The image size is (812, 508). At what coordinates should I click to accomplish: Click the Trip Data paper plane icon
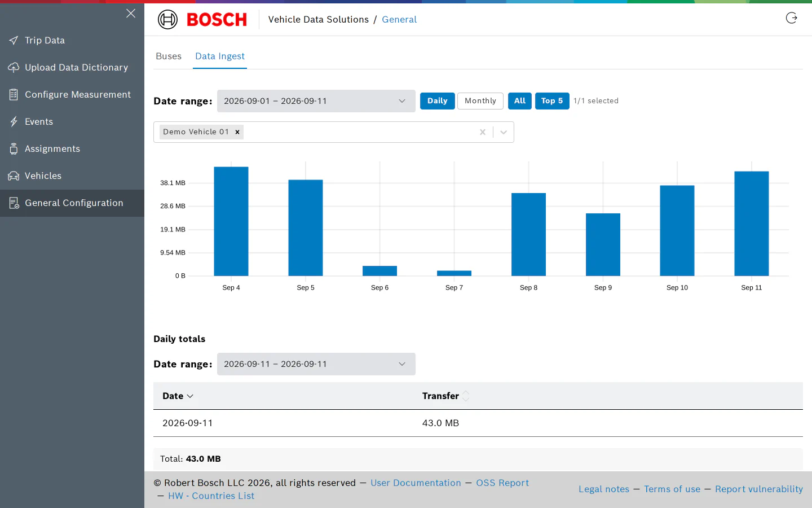point(14,41)
